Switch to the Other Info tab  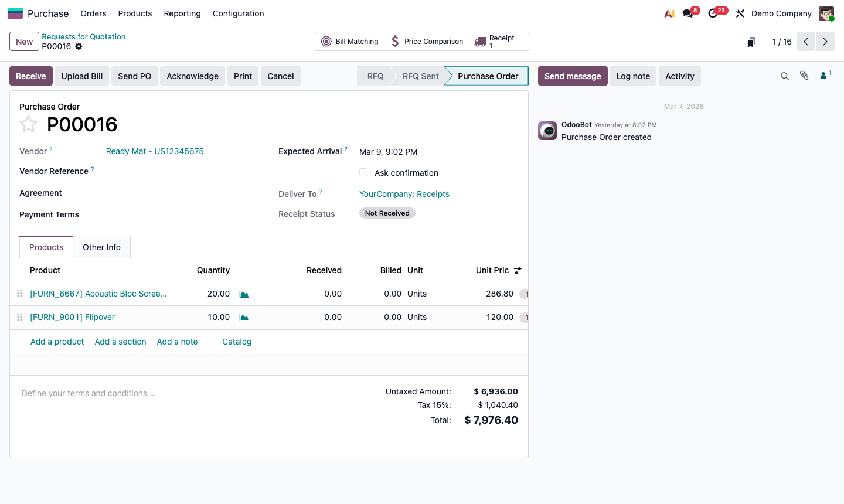coord(101,247)
